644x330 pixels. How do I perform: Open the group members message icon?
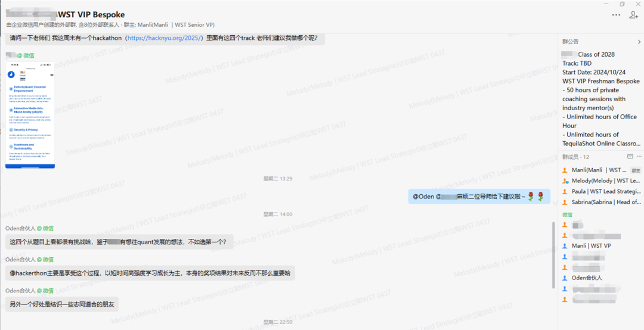pyautogui.click(x=630, y=157)
